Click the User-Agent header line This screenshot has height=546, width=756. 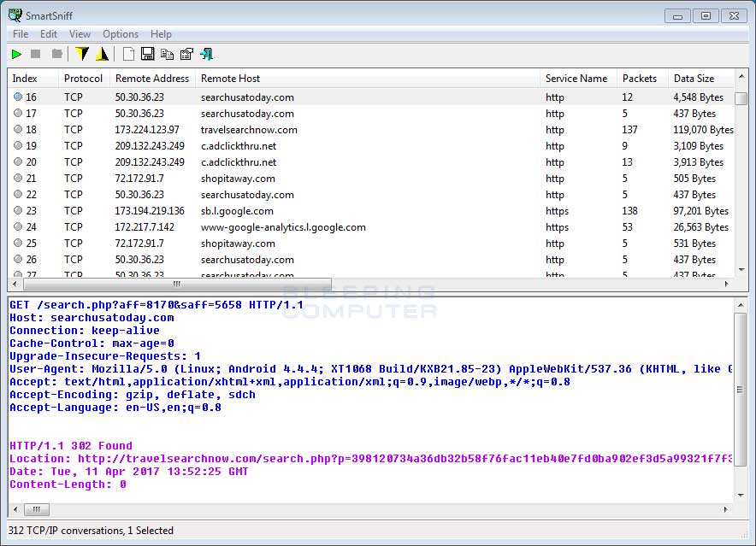(371, 369)
